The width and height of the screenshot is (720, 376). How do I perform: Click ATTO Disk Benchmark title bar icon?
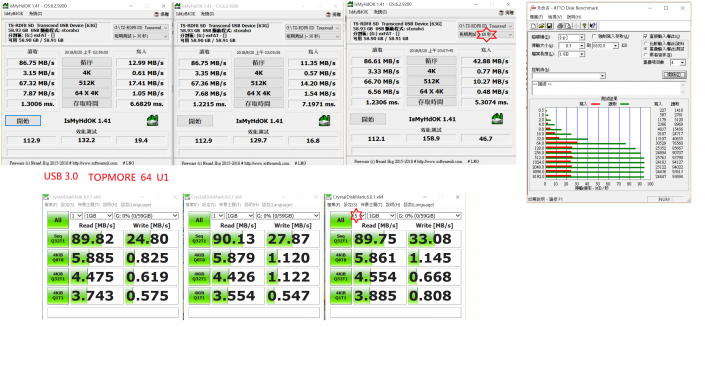[x=533, y=8]
